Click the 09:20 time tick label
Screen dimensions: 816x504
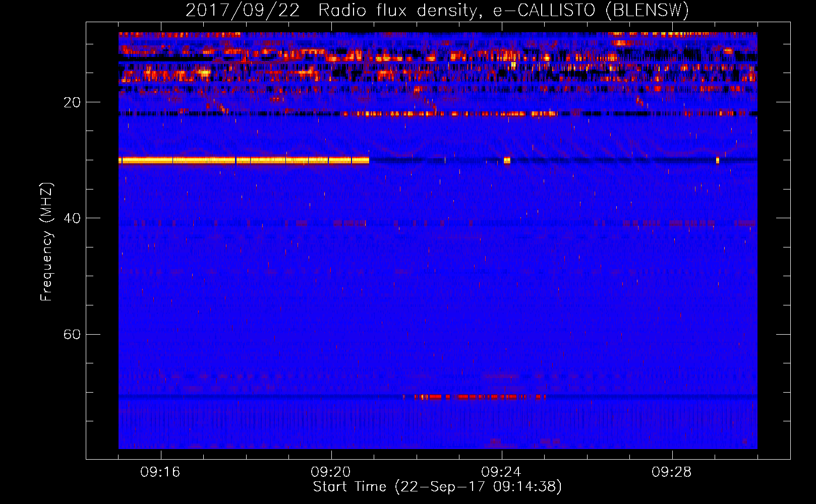pyautogui.click(x=331, y=472)
